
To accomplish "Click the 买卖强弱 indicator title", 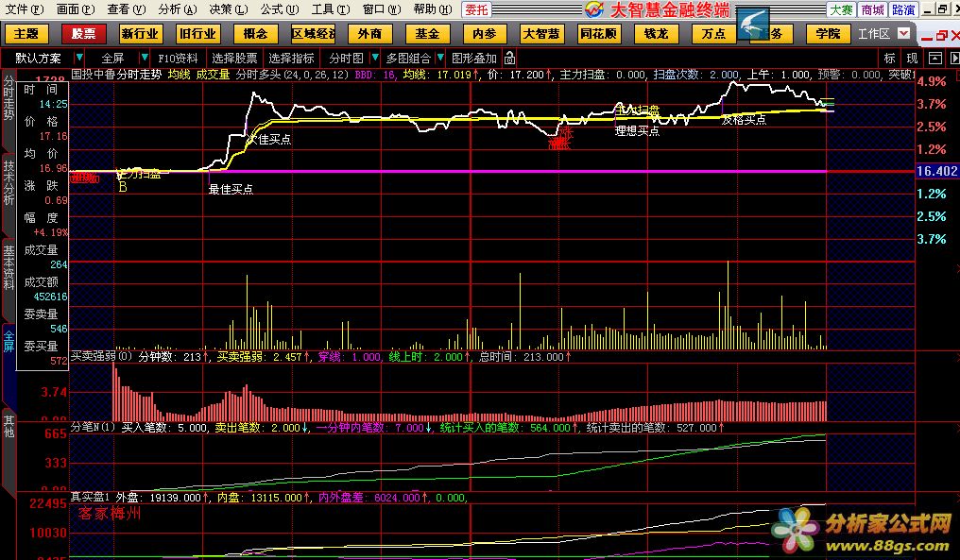I will pos(101,356).
